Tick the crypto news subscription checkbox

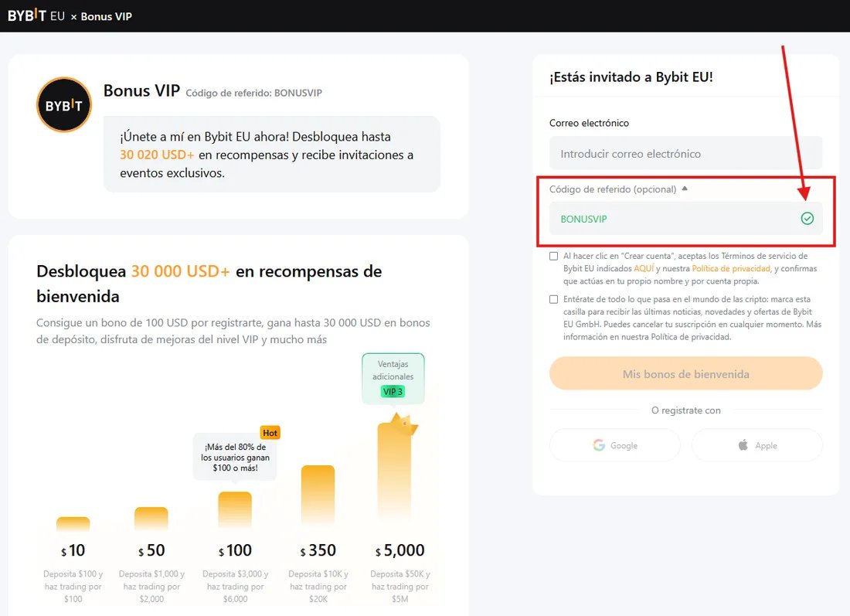click(553, 299)
